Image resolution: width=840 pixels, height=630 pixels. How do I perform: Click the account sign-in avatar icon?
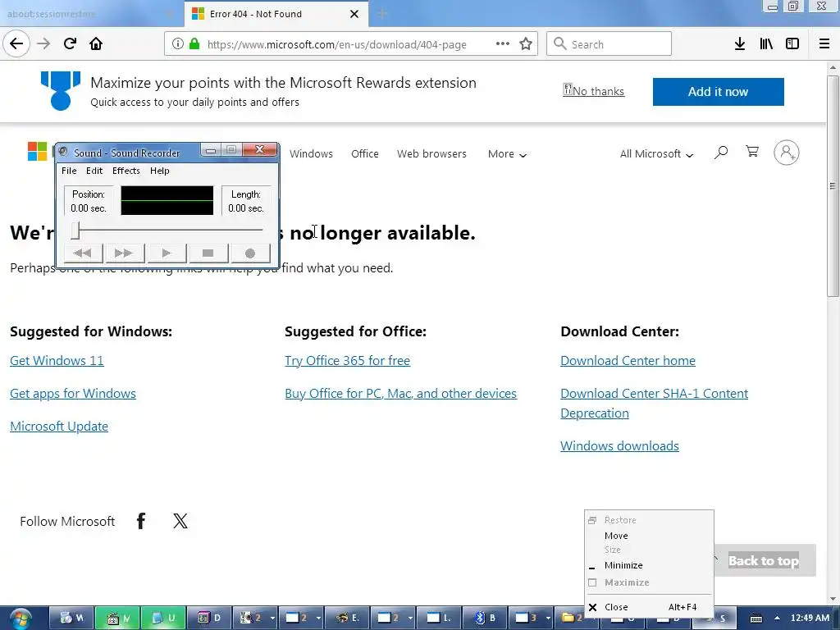point(787,153)
